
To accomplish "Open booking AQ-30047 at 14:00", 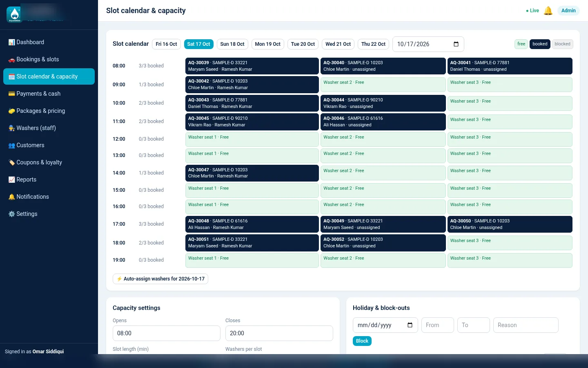I will 252,173.
